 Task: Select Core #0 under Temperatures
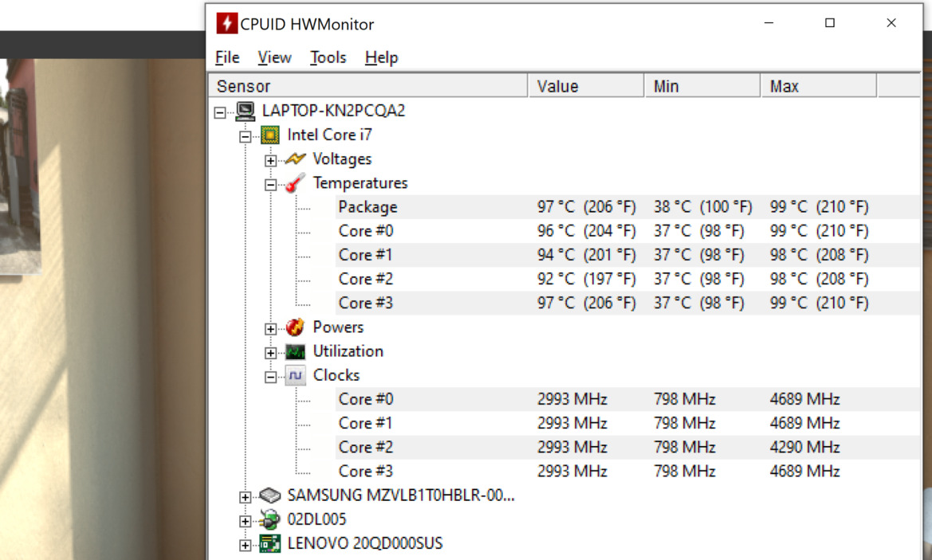tap(366, 230)
